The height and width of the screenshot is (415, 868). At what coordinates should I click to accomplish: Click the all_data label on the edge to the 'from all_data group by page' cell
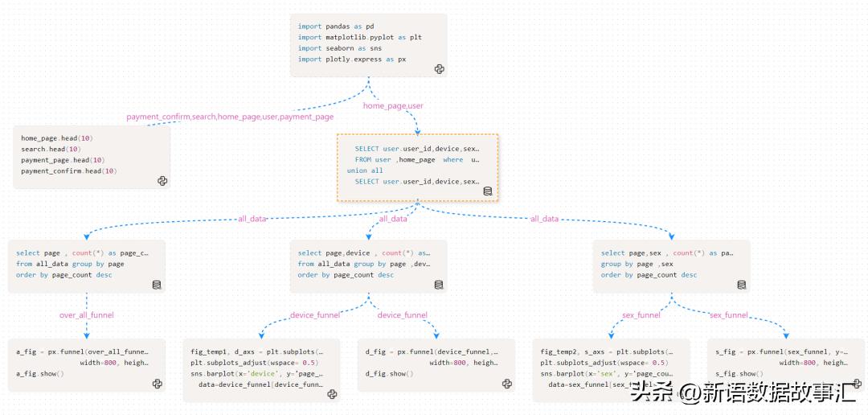[252, 219]
